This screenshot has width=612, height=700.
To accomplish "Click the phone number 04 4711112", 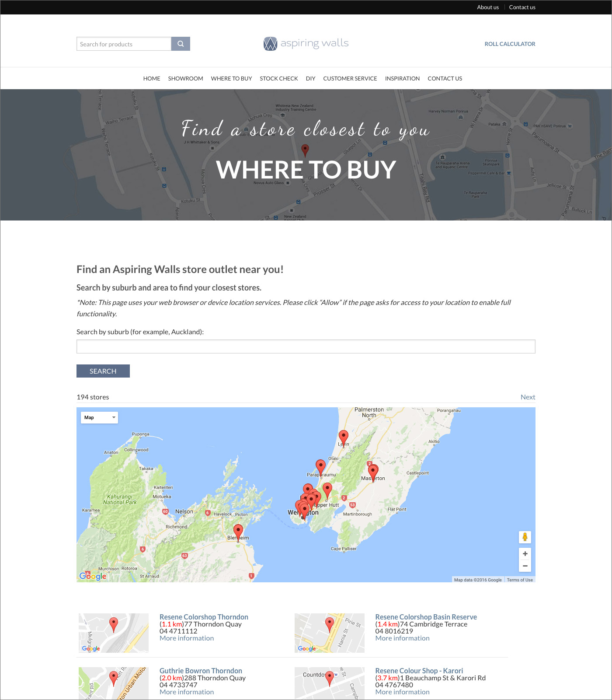I will pyautogui.click(x=178, y=631).
